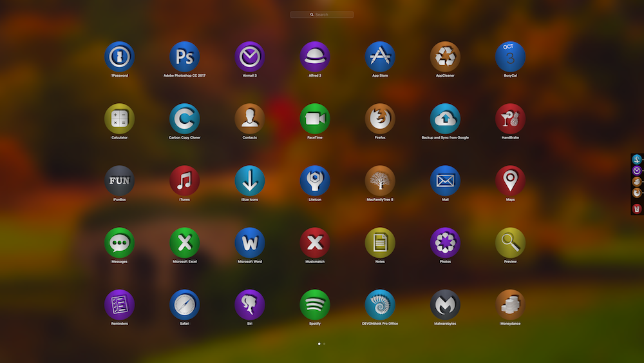Open MacFamilyTree 8

[x=380, y=181]
